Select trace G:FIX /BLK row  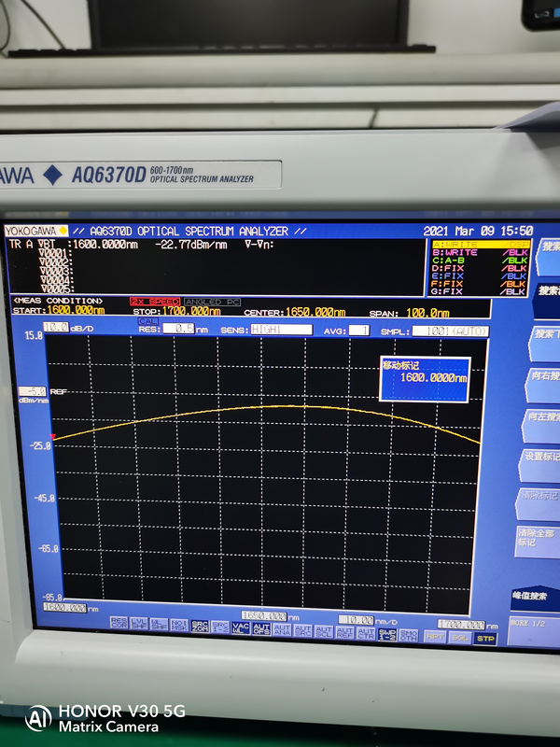[480, 291]
